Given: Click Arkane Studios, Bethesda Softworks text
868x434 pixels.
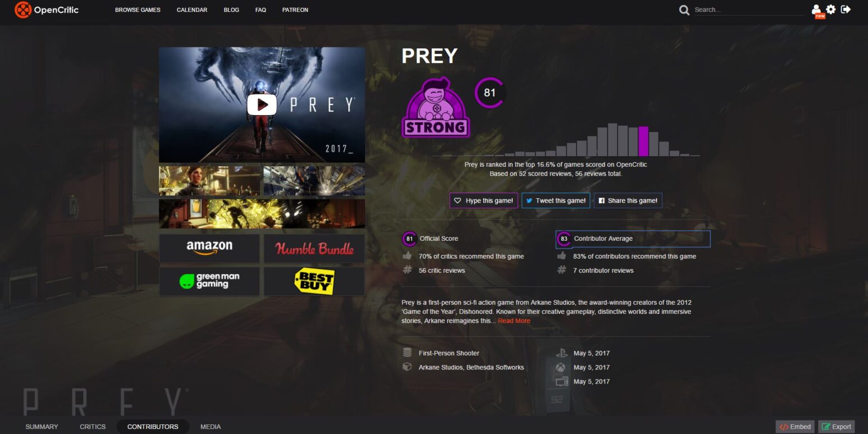Looking at the screenshot, I should point(472,367).
